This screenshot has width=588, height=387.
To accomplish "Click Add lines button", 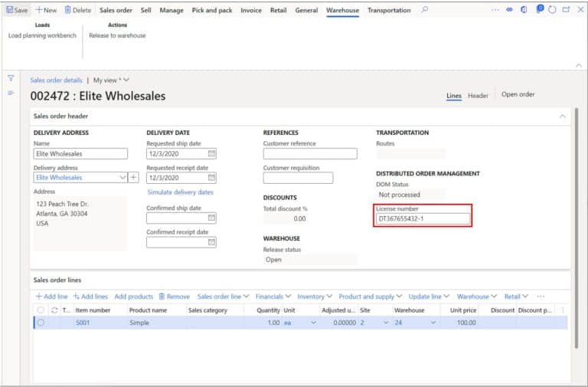I will point(91,297).
